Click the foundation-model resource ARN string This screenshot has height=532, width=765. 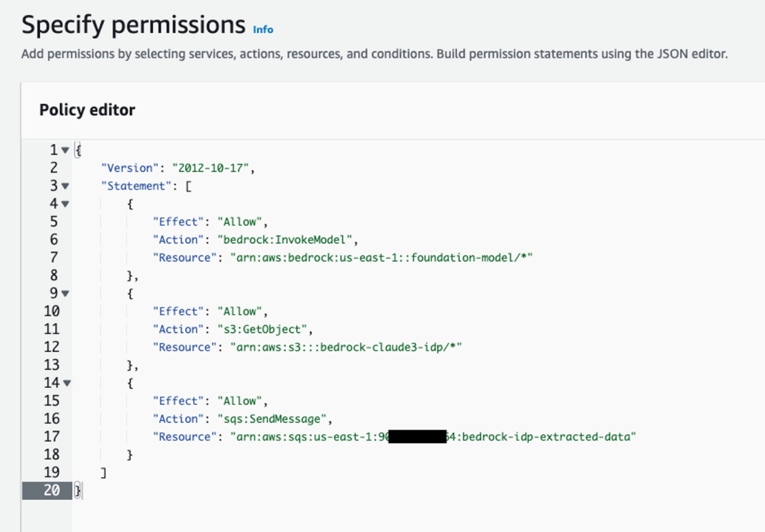tap(381, 258)
